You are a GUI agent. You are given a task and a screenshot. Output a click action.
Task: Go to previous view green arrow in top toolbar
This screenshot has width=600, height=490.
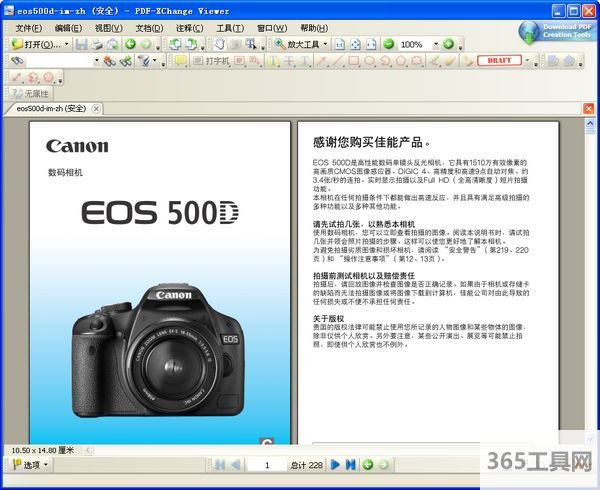(x=130, y=44)
